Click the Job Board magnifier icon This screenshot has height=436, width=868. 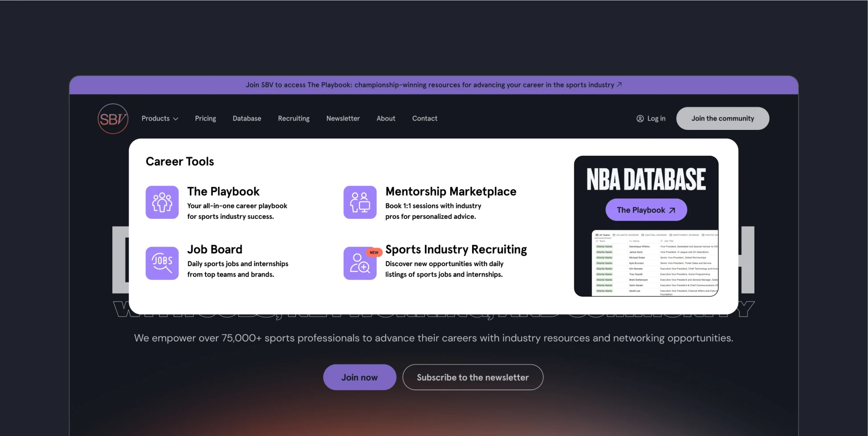(x=162, y=263)
